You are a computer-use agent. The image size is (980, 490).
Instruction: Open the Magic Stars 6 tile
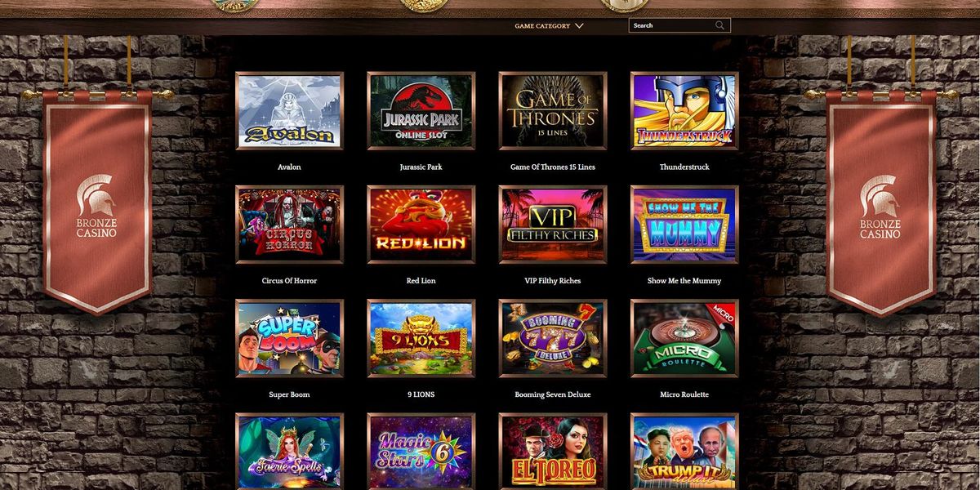[x=421, y=451]
